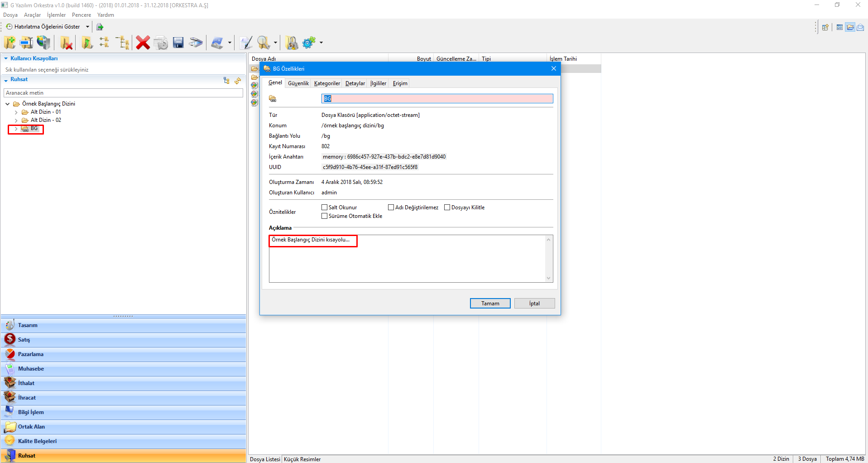Open the İşlemler menu

[56, 15]
